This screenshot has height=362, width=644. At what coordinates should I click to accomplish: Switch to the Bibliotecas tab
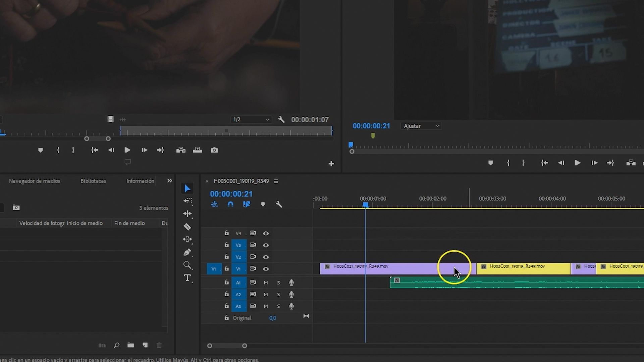93,181
